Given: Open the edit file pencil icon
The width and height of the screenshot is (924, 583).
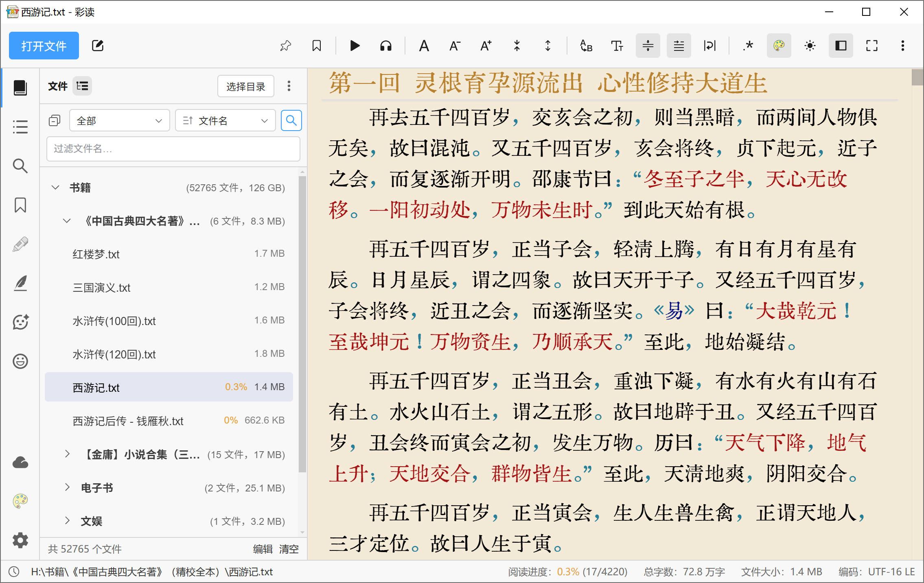Looking at the screenshot, I should click(x=98, y=46).
